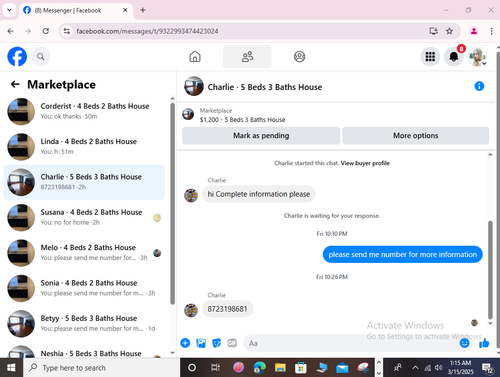Go back in Chrome browser

click(11, 31)
